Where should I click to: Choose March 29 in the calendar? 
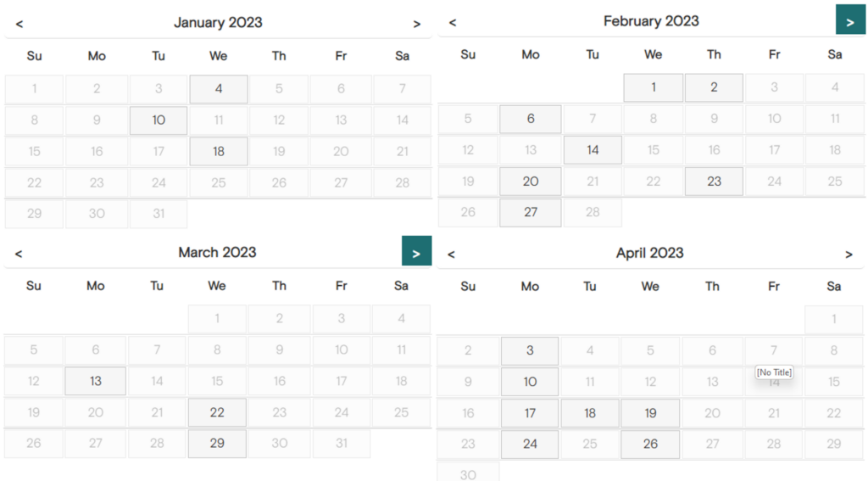[x=217, y=444]
